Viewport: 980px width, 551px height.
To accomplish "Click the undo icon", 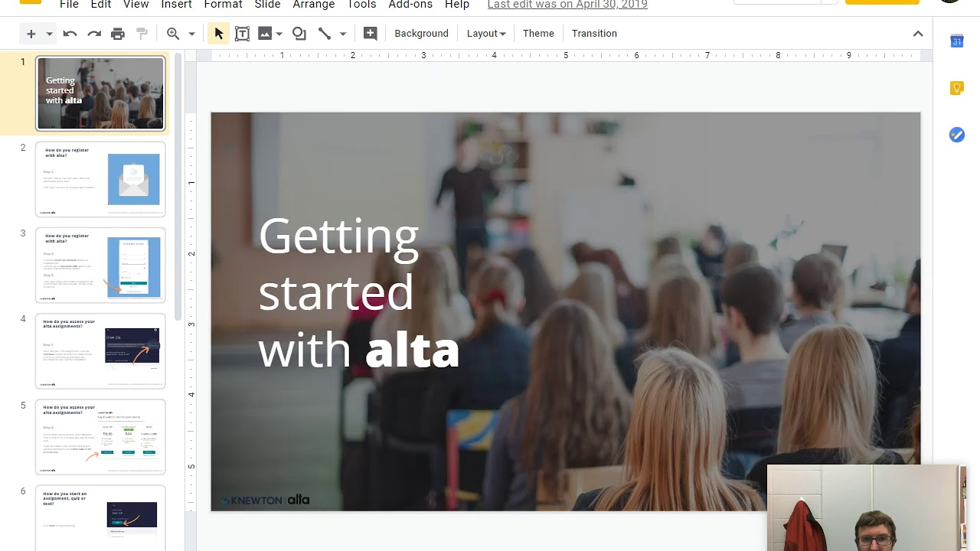I will 70,34.
